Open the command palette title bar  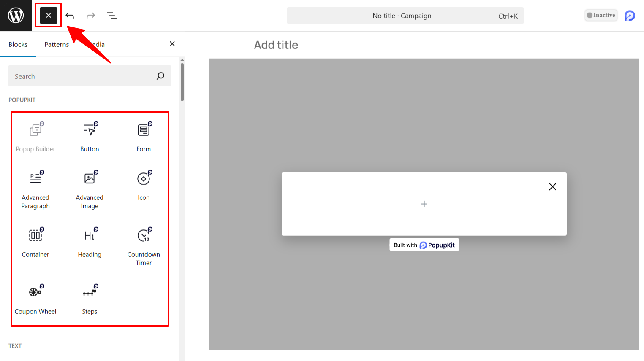(405, 16)
